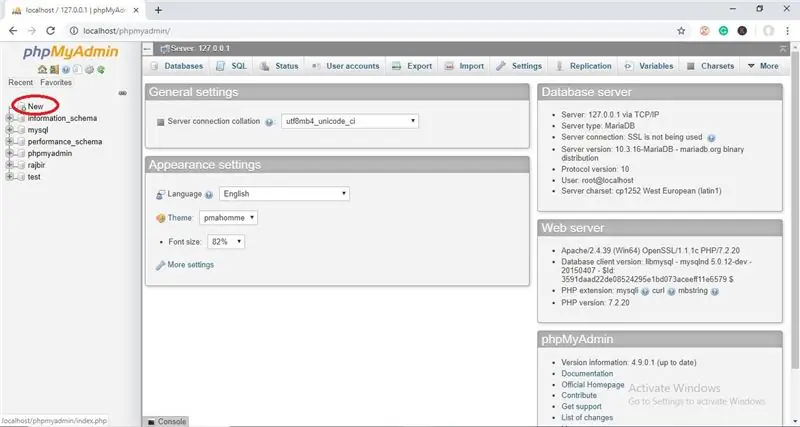Open the Font size dropdown showing 82%

click(x=226, y=242)
